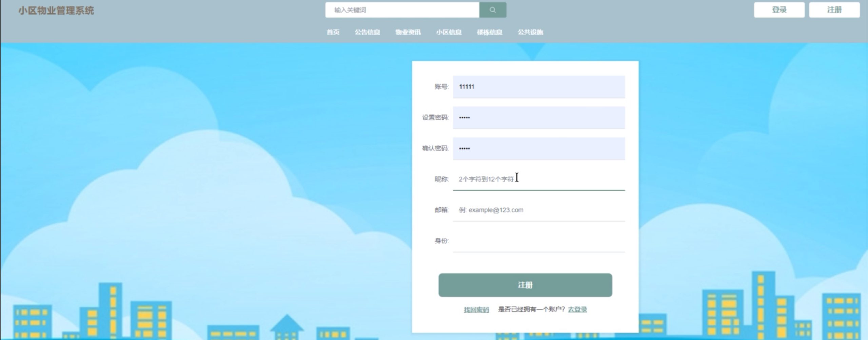Navigate to 物业资讯 property news
The image size is (868, 340).
408,32
